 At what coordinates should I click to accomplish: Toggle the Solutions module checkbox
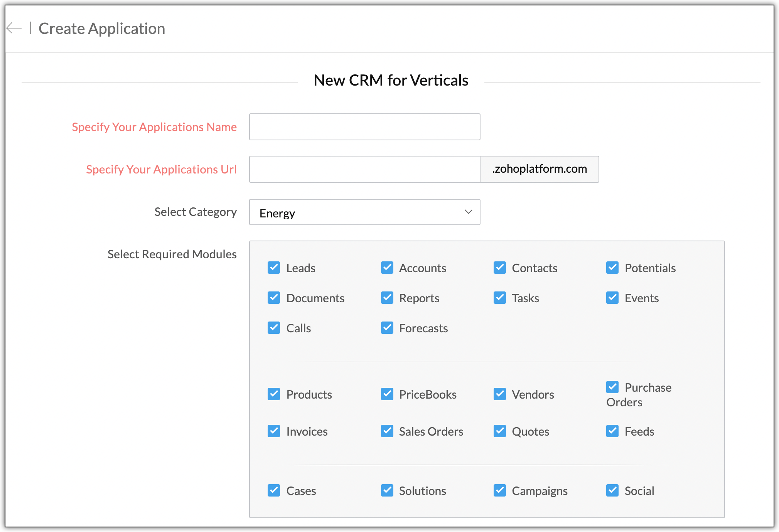[x=387, y=490]
